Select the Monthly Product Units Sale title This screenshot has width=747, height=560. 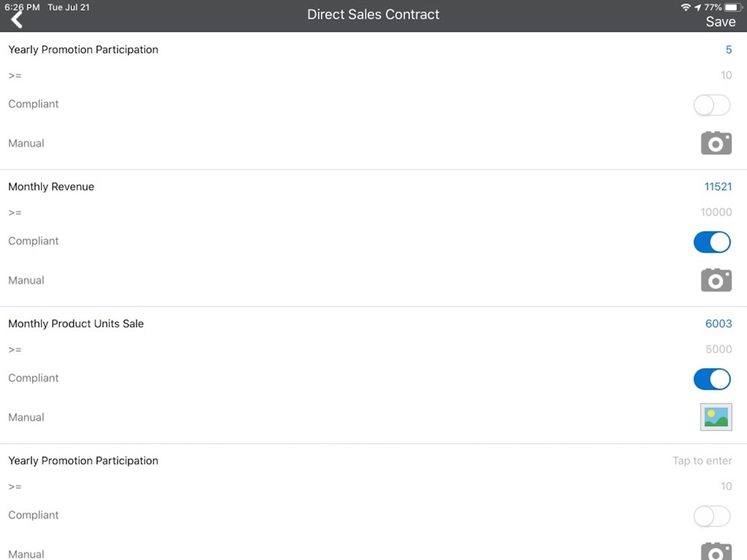click(x=75, y=324)
